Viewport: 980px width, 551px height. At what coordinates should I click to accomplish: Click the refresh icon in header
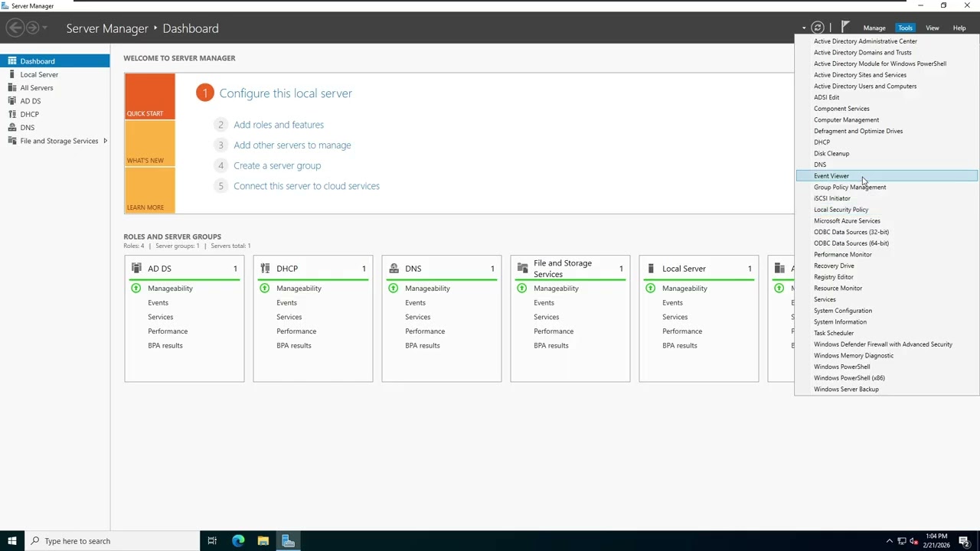(x=818, y=28)
